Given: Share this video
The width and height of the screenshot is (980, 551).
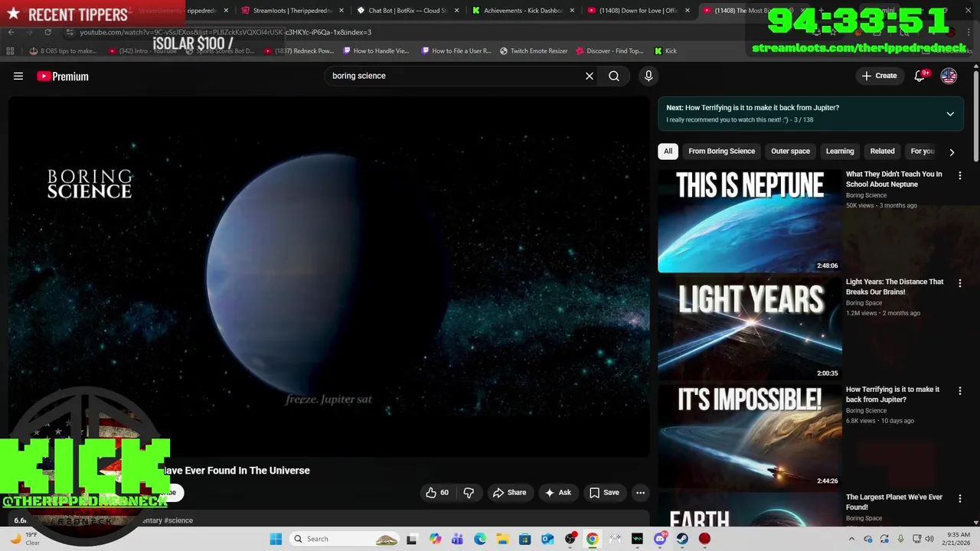Looking at the screenshot, I should [509, 493].
